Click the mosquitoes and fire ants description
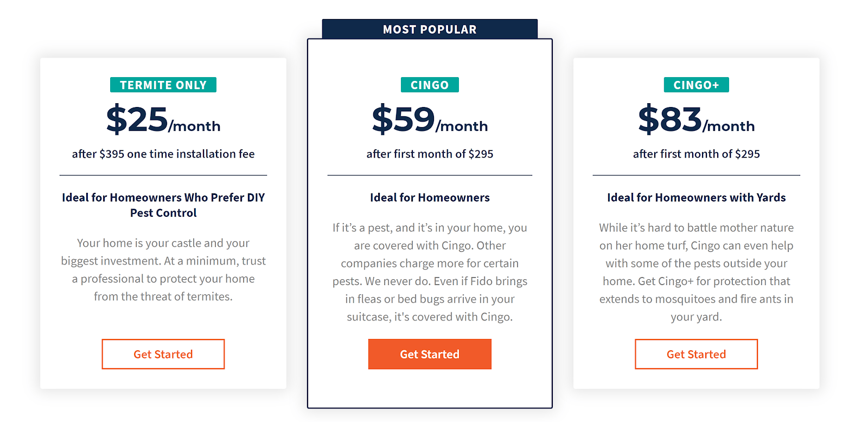Image resolution: width=868 pixels, height=422 pixels. click(x=696, y=272)
